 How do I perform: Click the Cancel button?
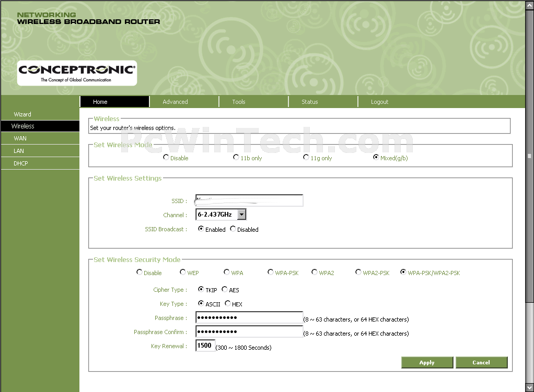[x=481, y=363]
